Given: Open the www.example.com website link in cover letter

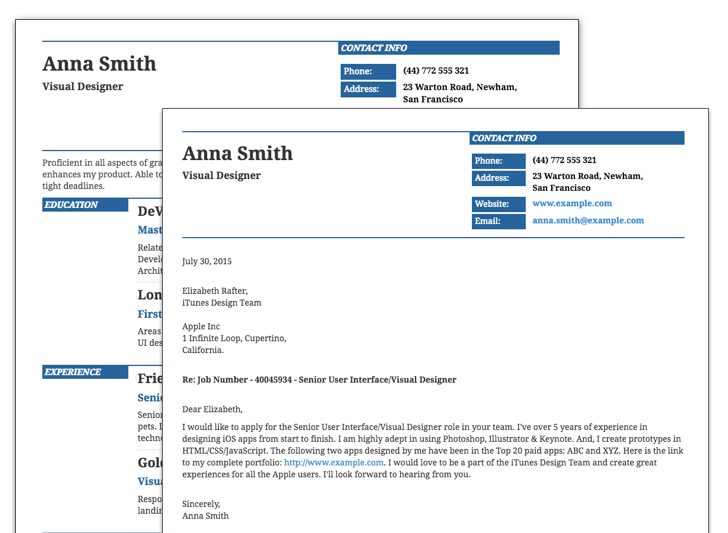Looking at the screenshot, I should (572, 203).
